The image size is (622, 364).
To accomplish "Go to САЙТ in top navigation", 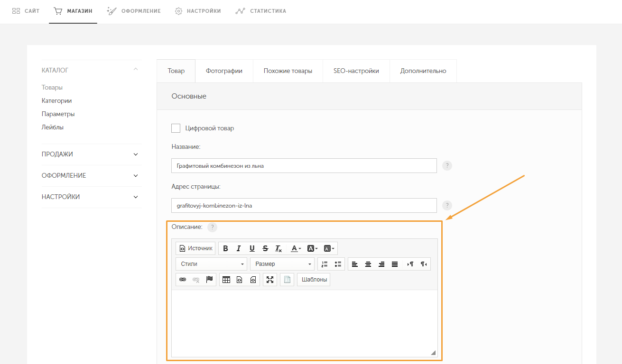I will pyautogui.click(x=26, y=11).
